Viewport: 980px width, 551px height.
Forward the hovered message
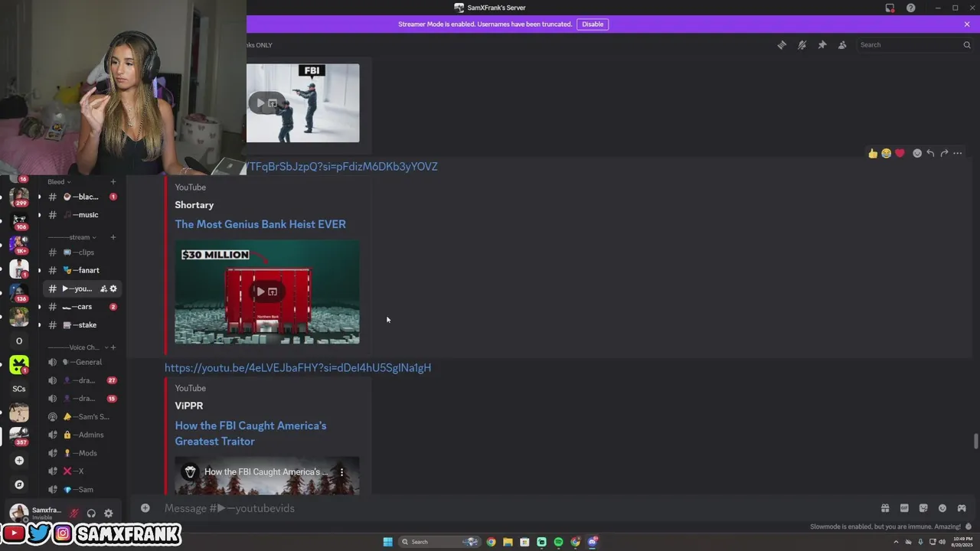coord(944,153)
